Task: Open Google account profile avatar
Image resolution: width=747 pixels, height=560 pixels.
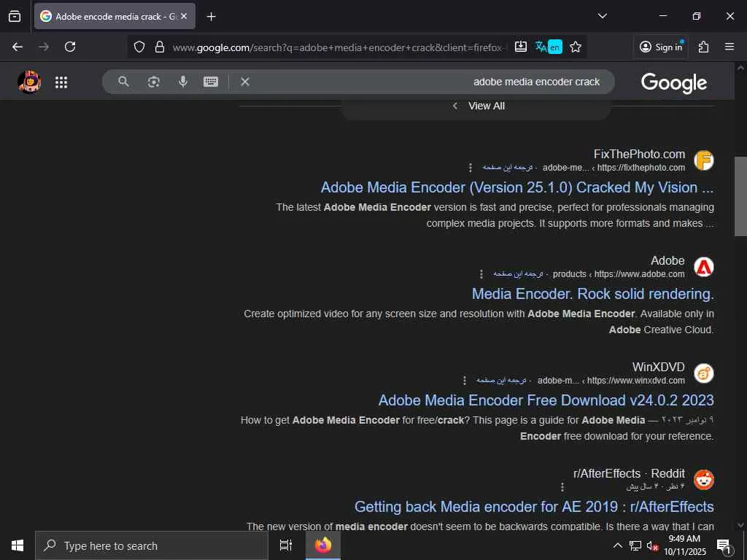Action: [29, 82]
